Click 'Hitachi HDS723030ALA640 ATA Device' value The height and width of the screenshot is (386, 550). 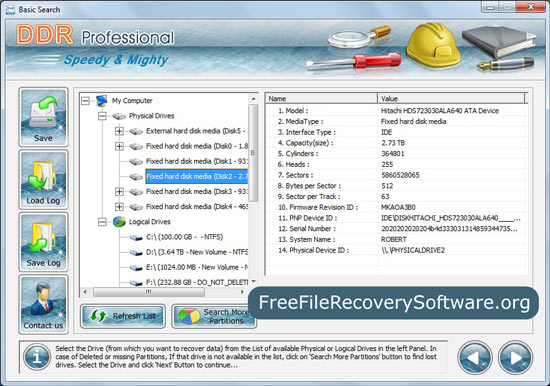pyautogui.click(x=440, y=111)
